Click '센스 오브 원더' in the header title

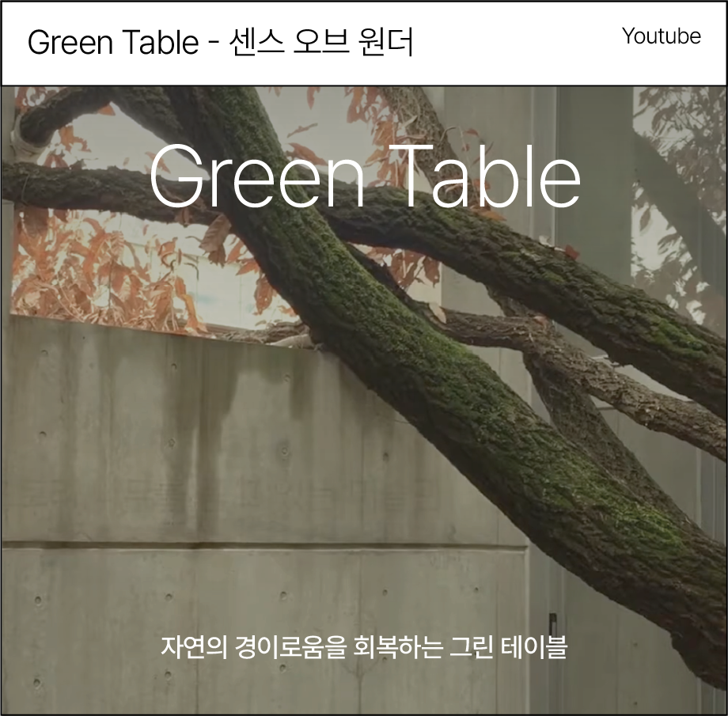pyautogui.click(x=320, y=42)
